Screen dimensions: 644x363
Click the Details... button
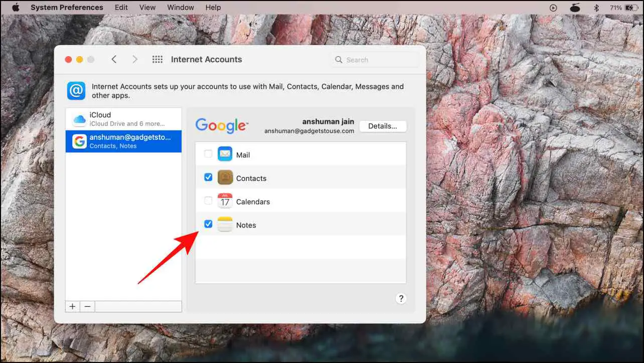[x=383, y=126]
